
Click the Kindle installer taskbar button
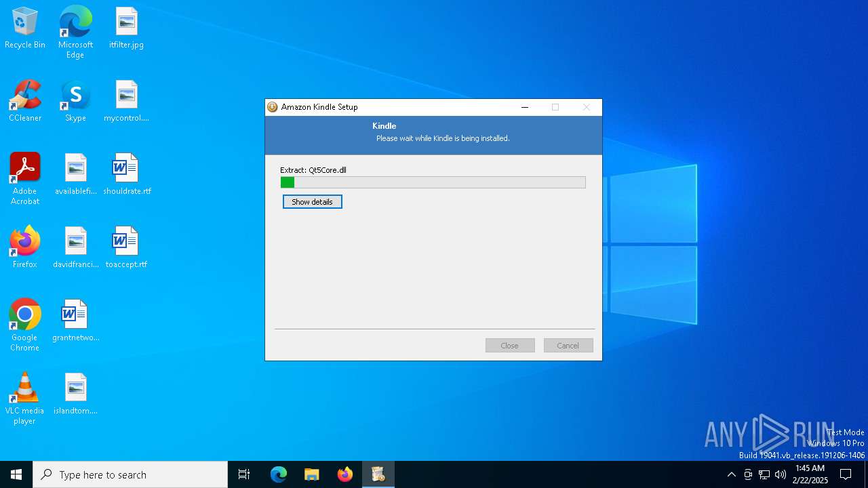click(x=378, y=474)
